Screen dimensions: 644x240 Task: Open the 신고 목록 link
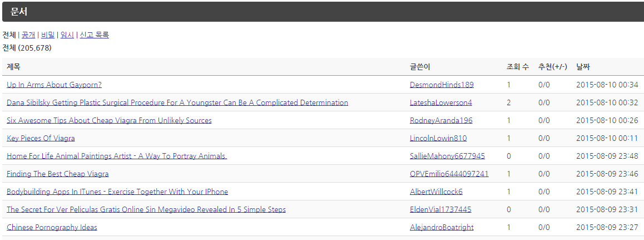[94, 35]
